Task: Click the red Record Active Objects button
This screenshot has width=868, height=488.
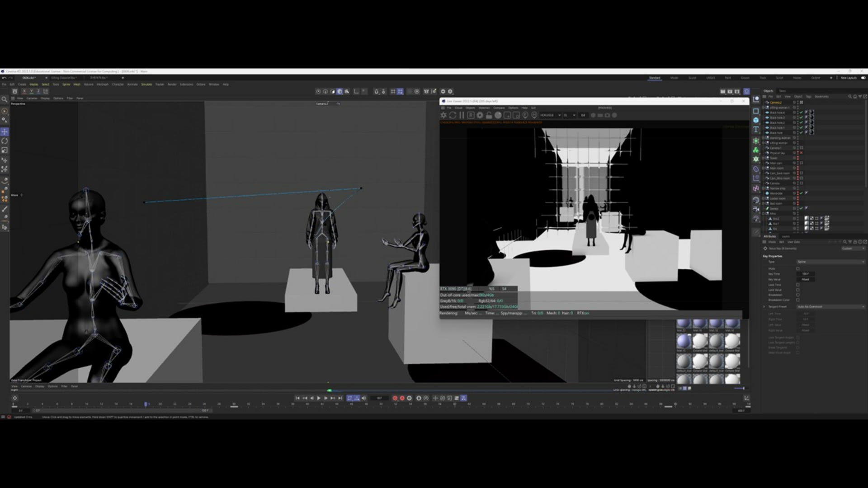Action: pyautogui.click(x=395, y=398)
